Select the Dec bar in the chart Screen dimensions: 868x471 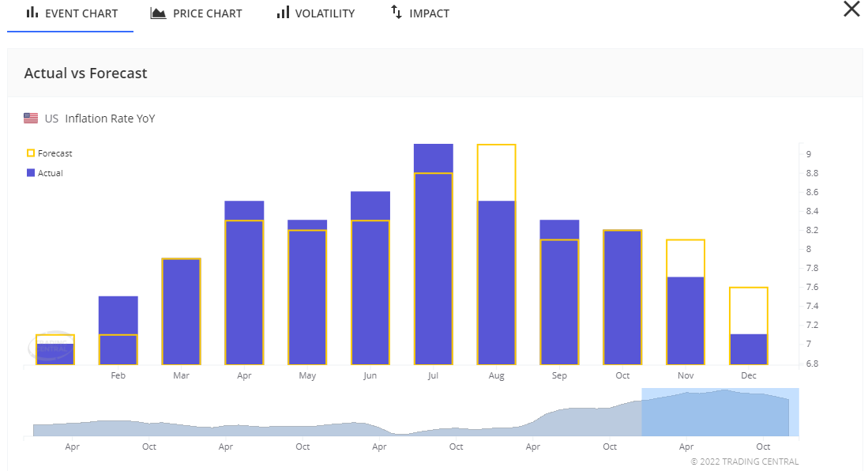tap(749, 326)
